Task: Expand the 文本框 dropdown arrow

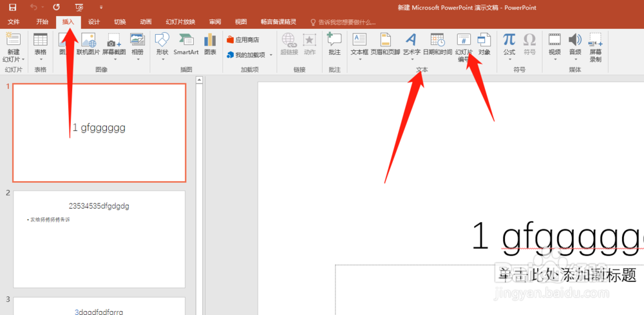Action: point(359,59)
